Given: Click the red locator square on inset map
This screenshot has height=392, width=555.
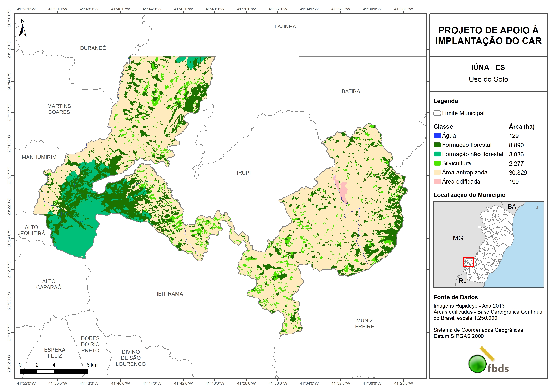Looking at the screenshot, I should tap(468, 262).
